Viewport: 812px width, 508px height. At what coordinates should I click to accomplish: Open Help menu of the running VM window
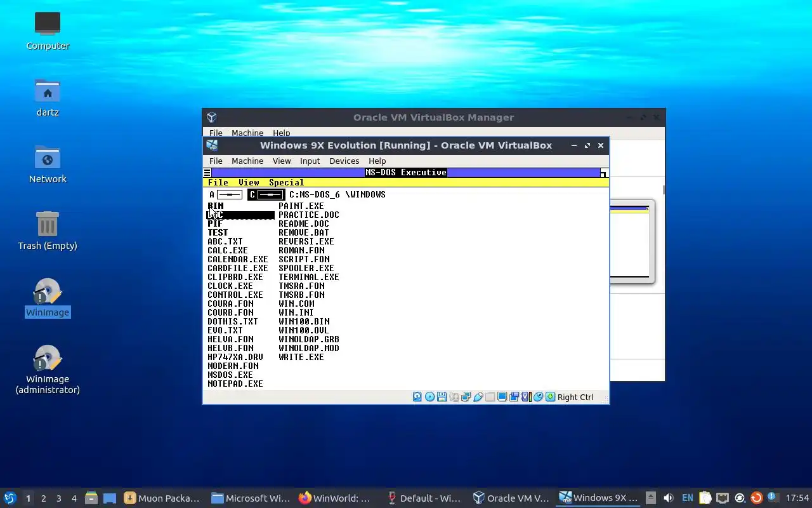(377, 161)
